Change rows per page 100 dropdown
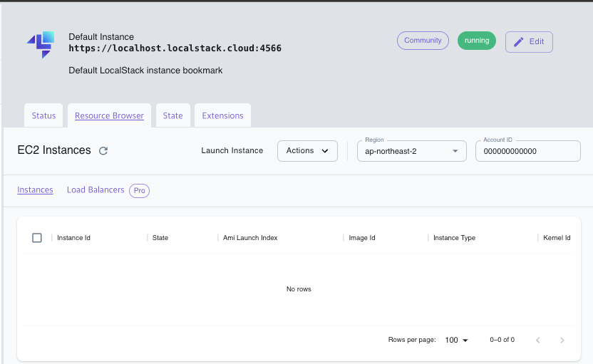Image resolution: width=593 pixels, height=364 pixels. click(x=456, y=340)
